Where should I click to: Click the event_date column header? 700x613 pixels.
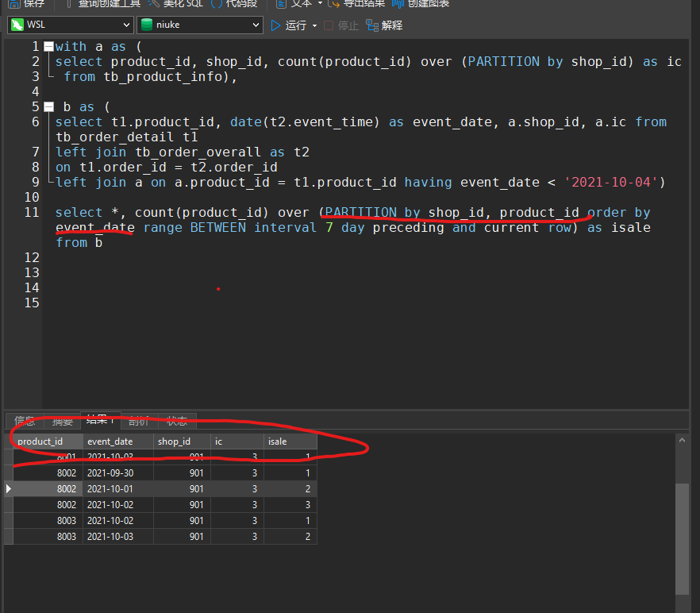pyautogui.click(x=118, y=441)
